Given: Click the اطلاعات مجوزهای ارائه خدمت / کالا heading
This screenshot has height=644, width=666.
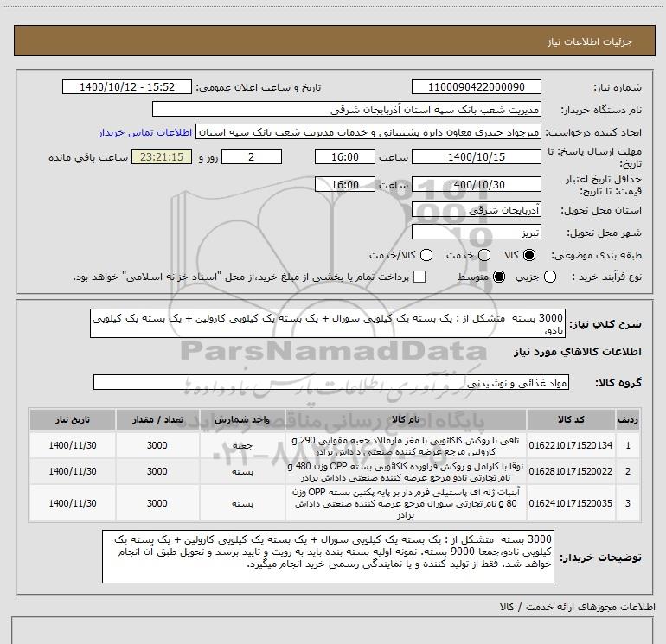Looking at the screenshot, I should coord(577,607).
